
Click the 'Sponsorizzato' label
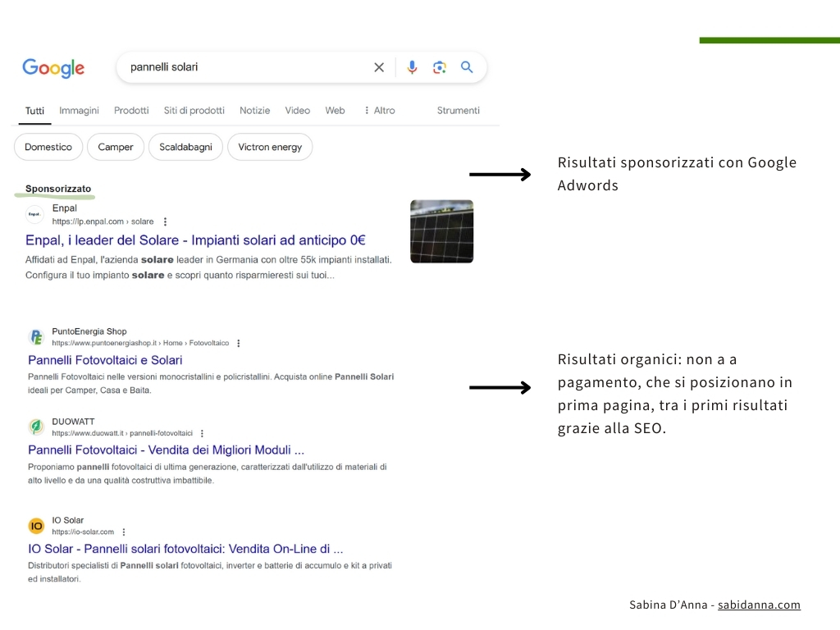tap(58, 189)
